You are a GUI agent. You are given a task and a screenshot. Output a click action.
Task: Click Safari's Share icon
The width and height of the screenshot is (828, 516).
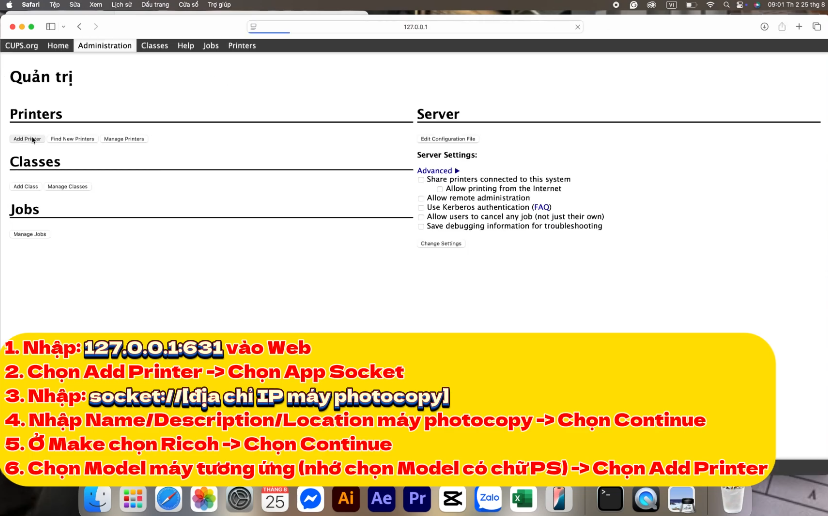pos(782,26)
